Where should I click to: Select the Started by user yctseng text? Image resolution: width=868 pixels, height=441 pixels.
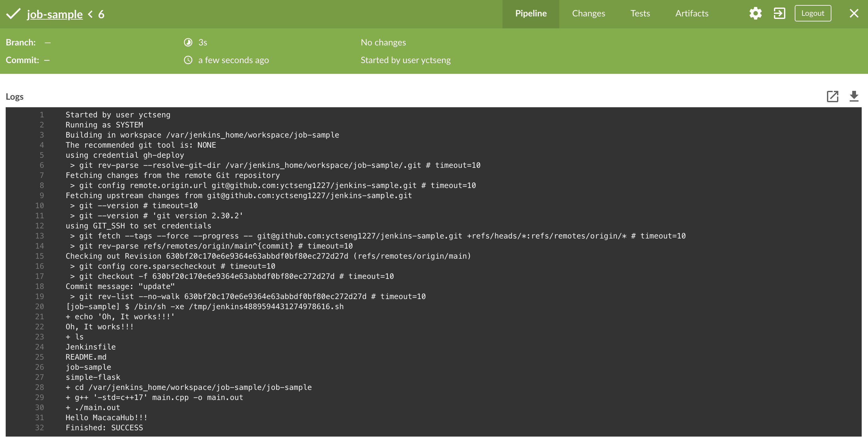tap(406, 60)
